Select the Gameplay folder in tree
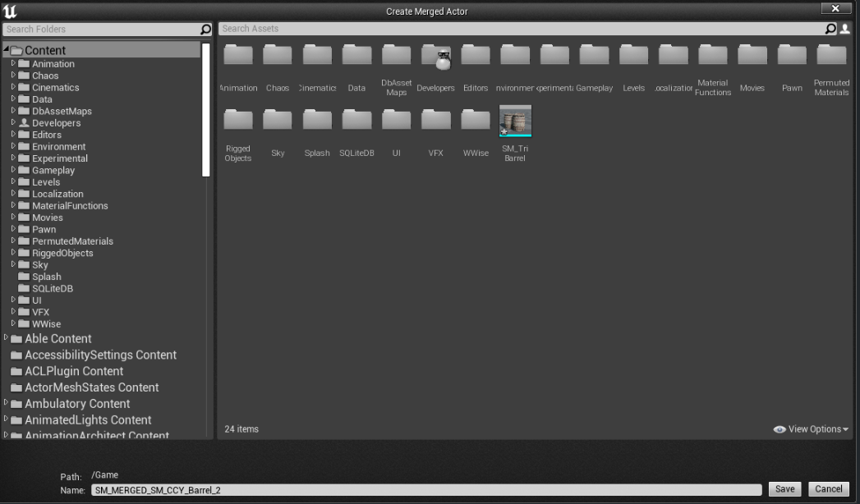The width and height of the screenshot is (860, 504). (53, 171)
